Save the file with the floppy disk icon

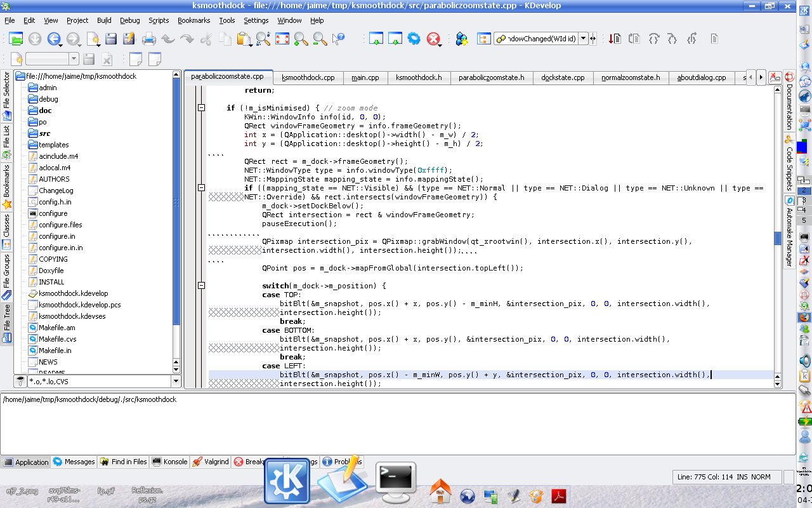point(110,39)
